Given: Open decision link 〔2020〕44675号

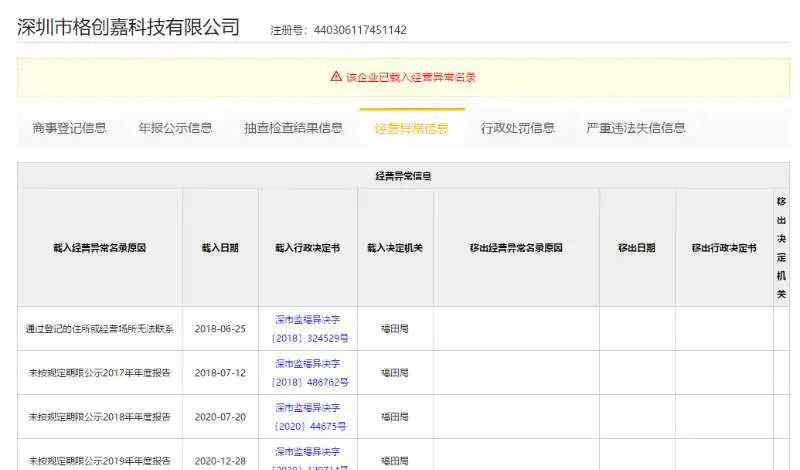Looking at the screenshot, I should [x=308, y=416].
